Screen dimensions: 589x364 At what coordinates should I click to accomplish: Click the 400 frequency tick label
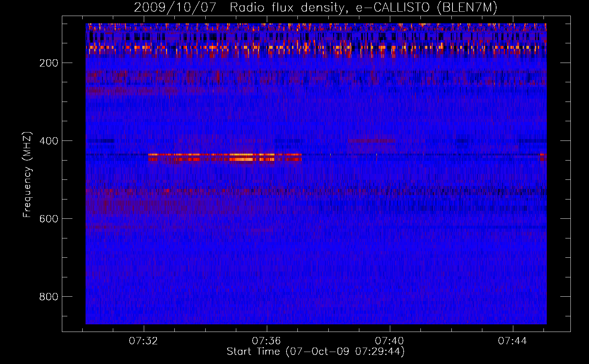[49, 141]
